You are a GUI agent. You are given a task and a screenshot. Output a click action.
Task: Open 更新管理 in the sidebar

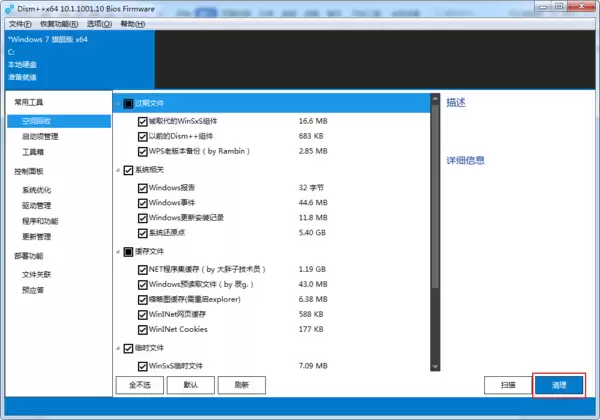36,237
